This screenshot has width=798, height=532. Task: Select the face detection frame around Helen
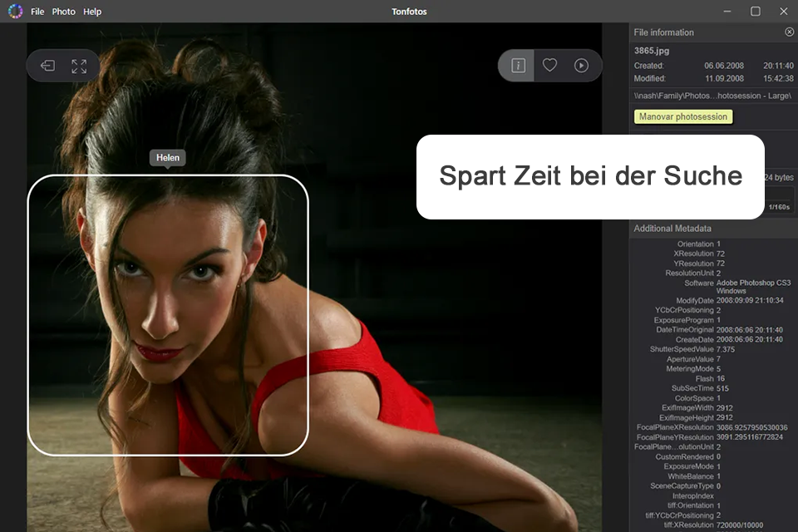168,314
